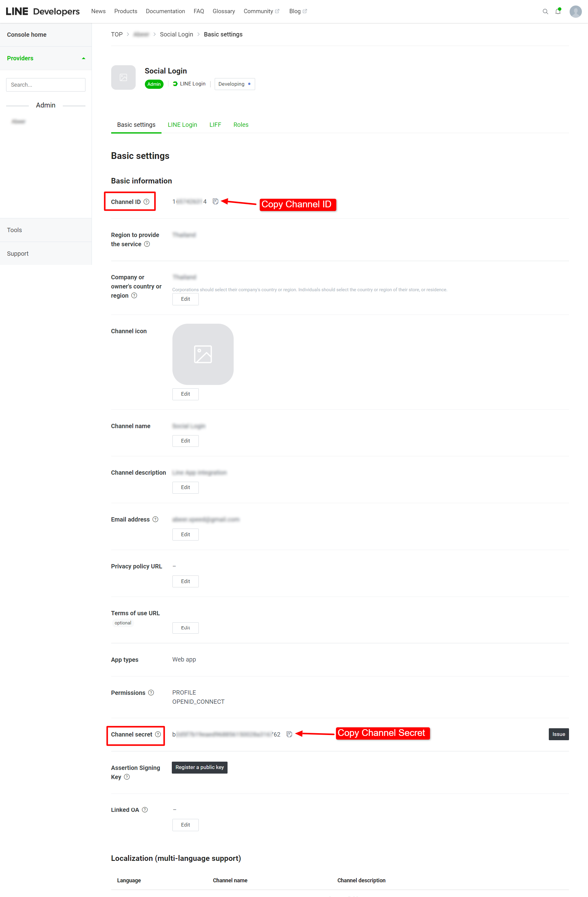Switch to the LIFF tab
Screen dimensions: 588x897
tap(215, 125)
